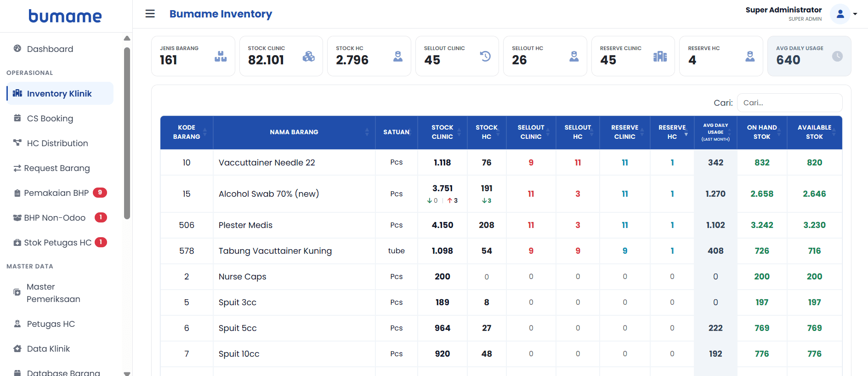Click Spuit 3cc item name
Image resolution: width=868 pixels, height=376 pixels.
tap(238, 302)
